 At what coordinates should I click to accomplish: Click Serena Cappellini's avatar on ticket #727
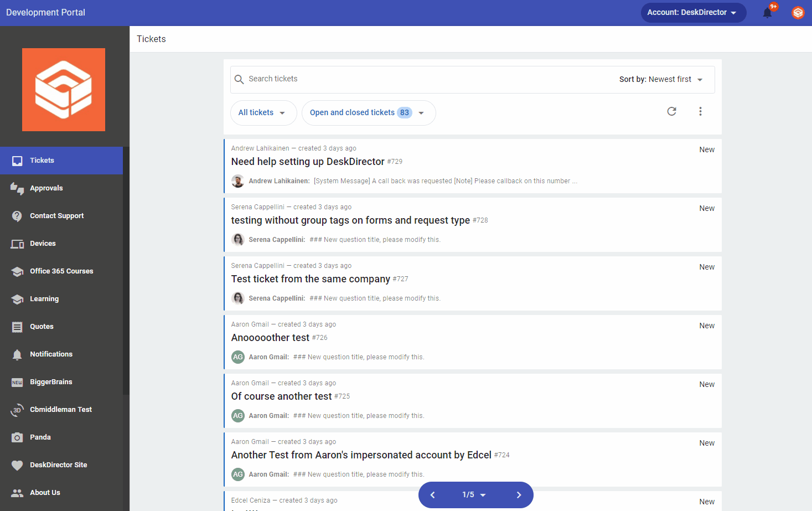238,298
